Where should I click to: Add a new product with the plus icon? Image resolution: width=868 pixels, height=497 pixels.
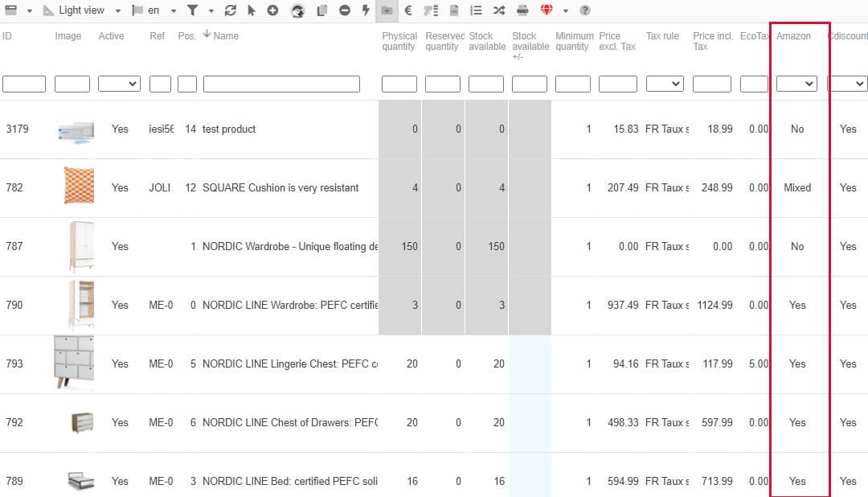272,10
